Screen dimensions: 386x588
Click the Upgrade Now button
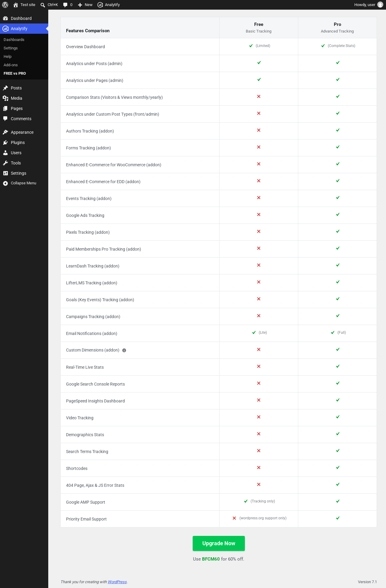click(219, 543)
